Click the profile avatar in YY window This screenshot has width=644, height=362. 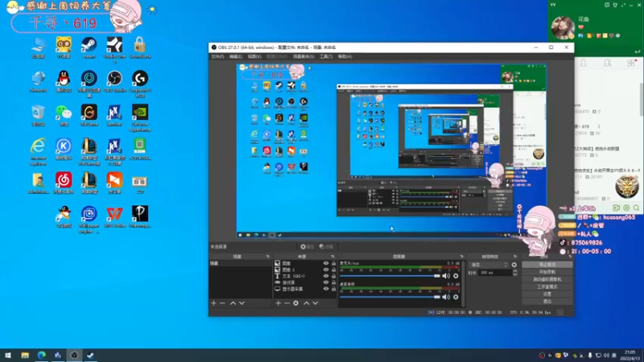[x=562, y=27]
